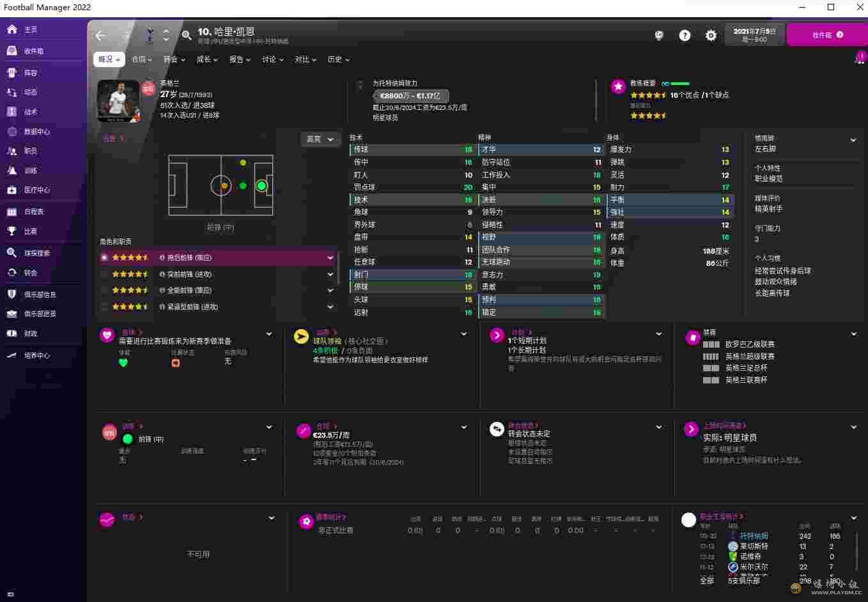Viewport: 868px width, 602px height.
Task: Open the 主页 home icon in sidebar
Action: pyautogui.click(x=12, y=29)
